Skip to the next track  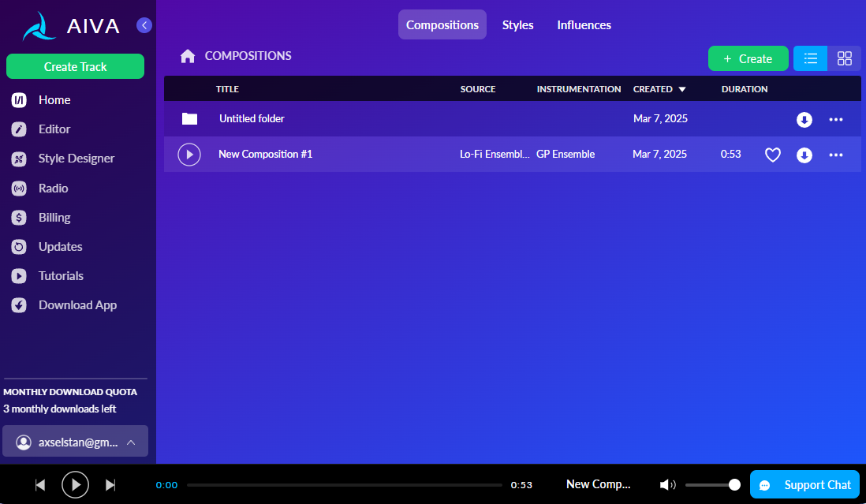pyautogui.click(x=110, y=485)
